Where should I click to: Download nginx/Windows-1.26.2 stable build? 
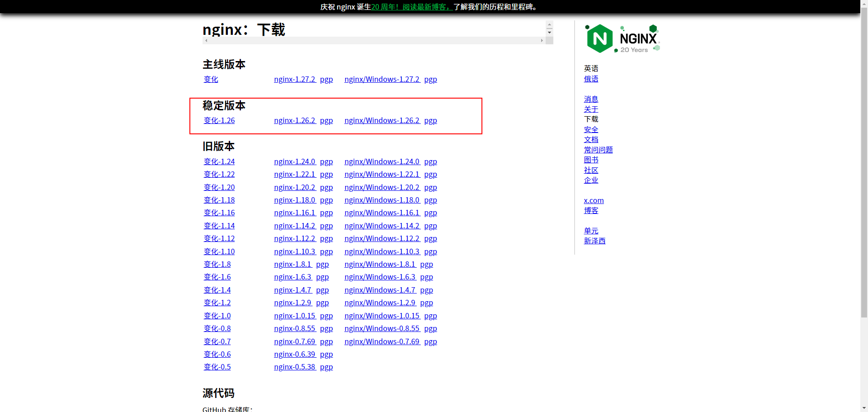pos(382,121)
